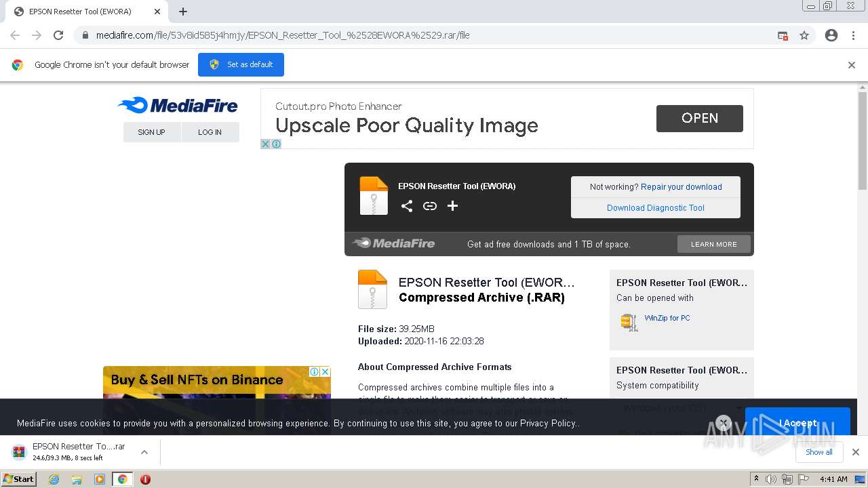Click the volume icon in the system tray
The height and width of the screenshot is (488, 868).
coord(771,479)
